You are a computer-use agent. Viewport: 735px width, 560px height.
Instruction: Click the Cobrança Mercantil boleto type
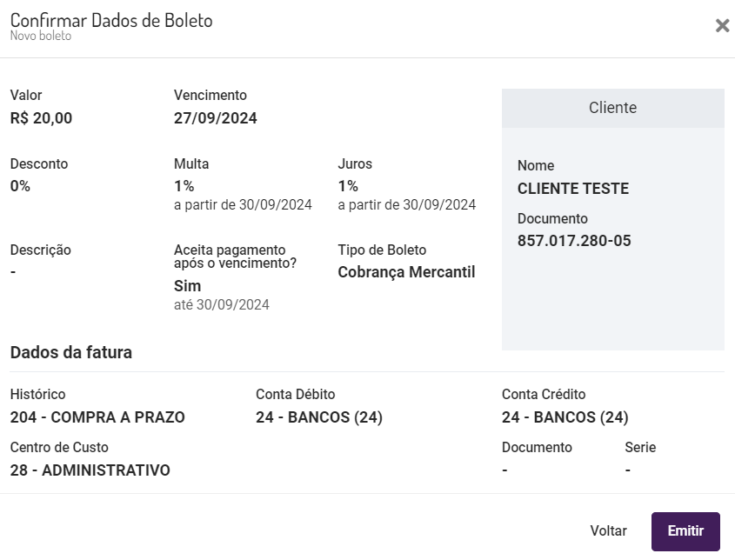click(406, 272)
